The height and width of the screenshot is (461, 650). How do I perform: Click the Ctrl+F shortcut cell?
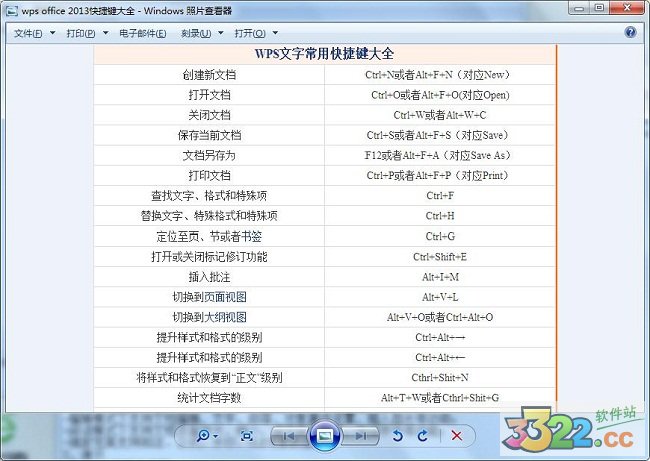[x=440, y=196]
